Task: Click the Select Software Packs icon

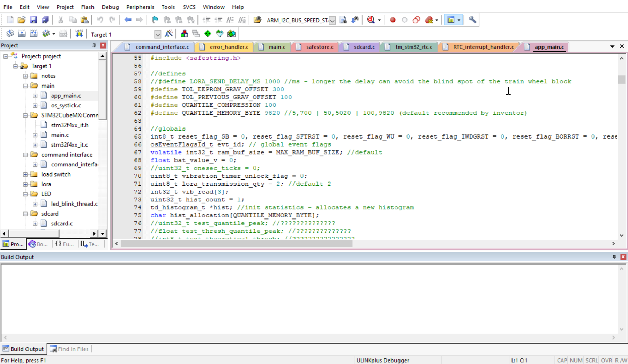Action: (x=219, y=34)
